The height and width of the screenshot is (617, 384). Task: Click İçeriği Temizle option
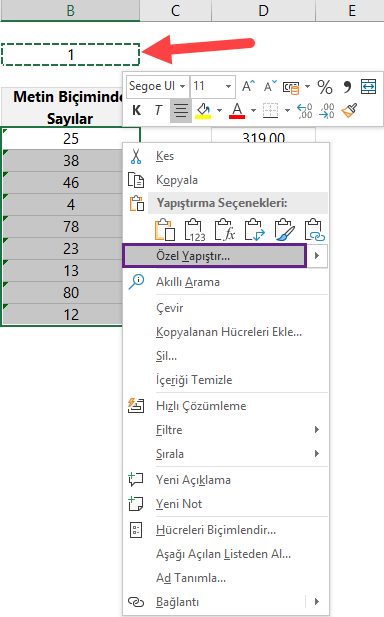tap(194, 380)
